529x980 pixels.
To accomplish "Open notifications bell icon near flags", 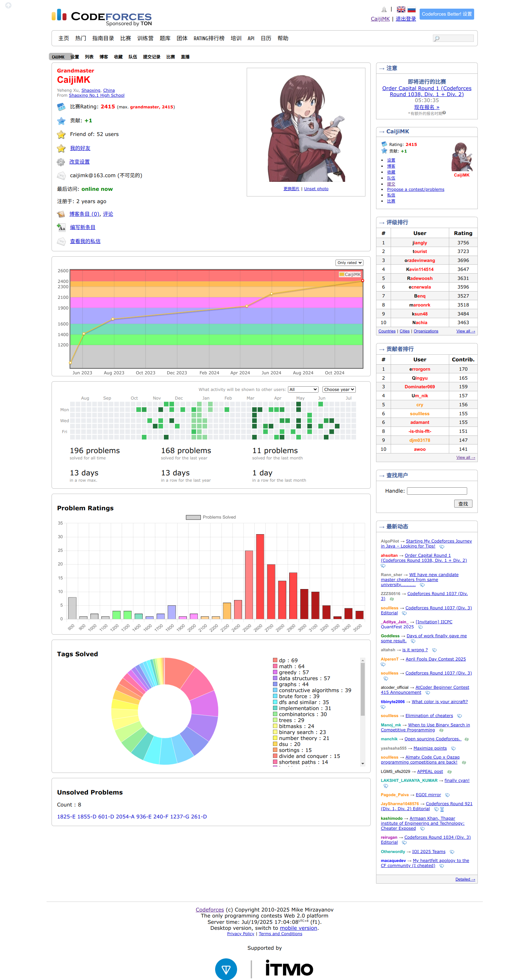I will 384,10.
